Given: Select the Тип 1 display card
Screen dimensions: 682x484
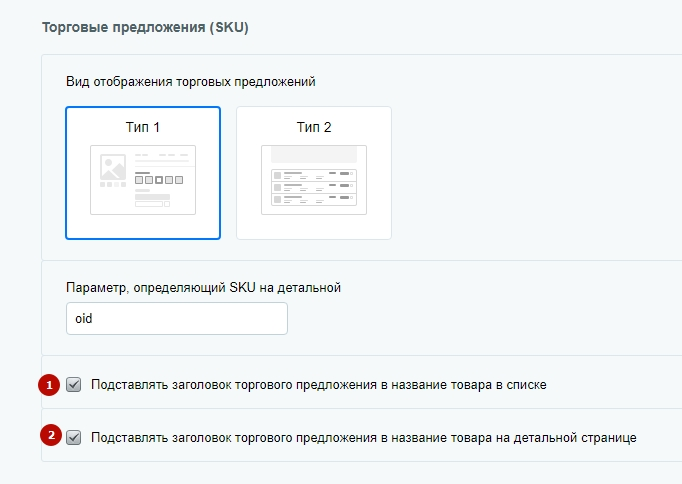Looking at the screenshot, I should coord(143,173).
